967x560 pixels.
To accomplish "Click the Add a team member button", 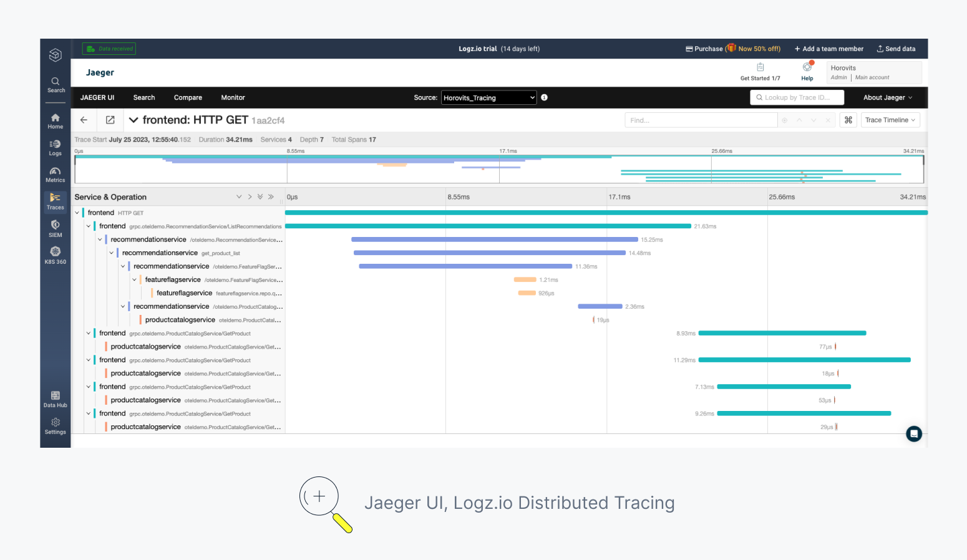I will 829,48.
